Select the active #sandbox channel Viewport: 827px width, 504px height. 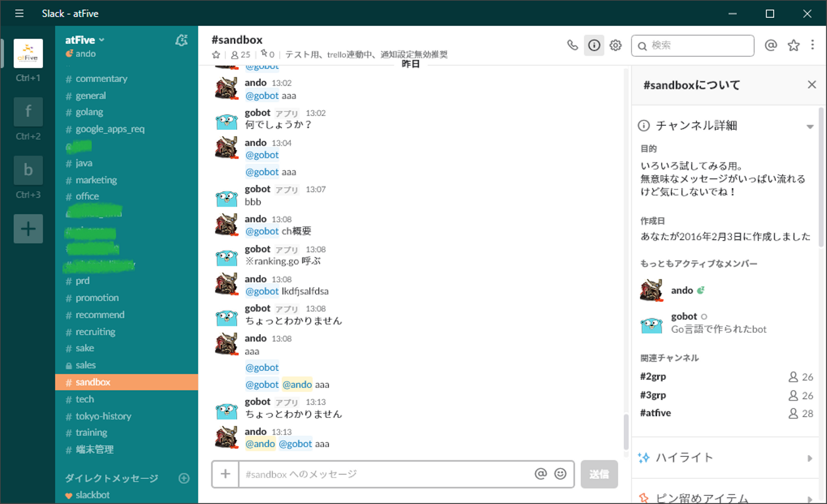click(126, 382)
